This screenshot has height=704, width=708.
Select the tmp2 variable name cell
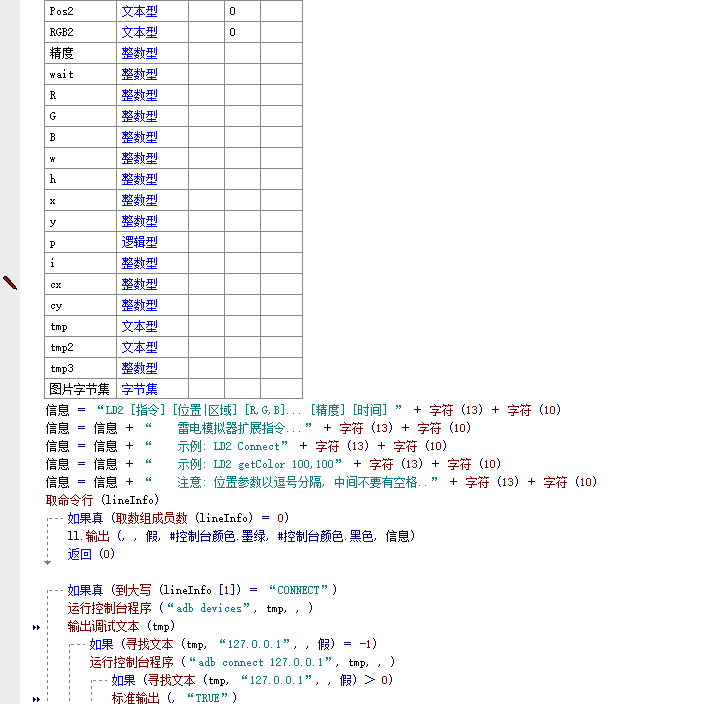(x=80, y=347)
